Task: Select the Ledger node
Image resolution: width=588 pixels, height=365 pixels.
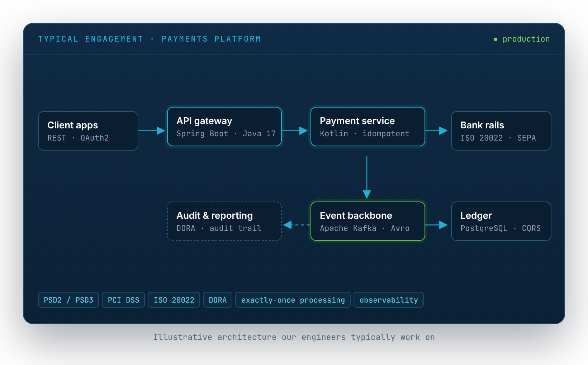Action: click(501, 221)
